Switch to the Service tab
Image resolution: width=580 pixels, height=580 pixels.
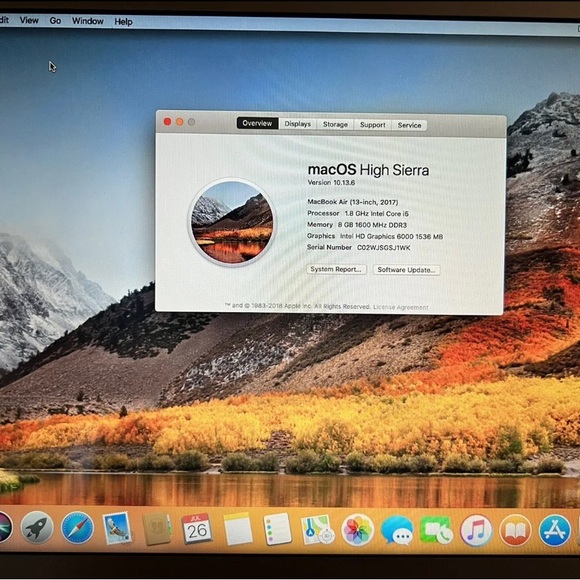pyautogui.click(x=409, y=125)
